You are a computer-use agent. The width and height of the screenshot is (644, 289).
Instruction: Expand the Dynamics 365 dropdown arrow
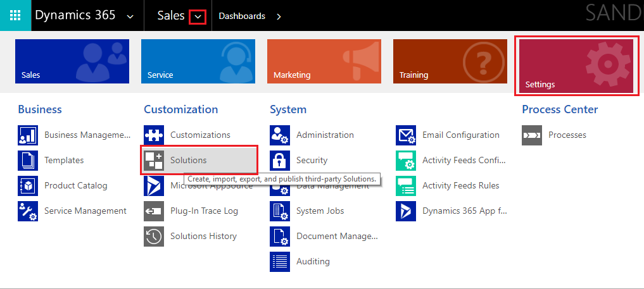(x=130, y=16)
